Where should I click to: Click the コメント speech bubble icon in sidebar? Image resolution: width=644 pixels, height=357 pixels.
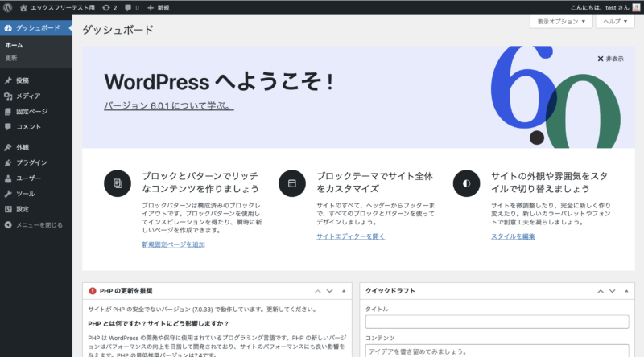pyautogui.click(x=8, y=127)
